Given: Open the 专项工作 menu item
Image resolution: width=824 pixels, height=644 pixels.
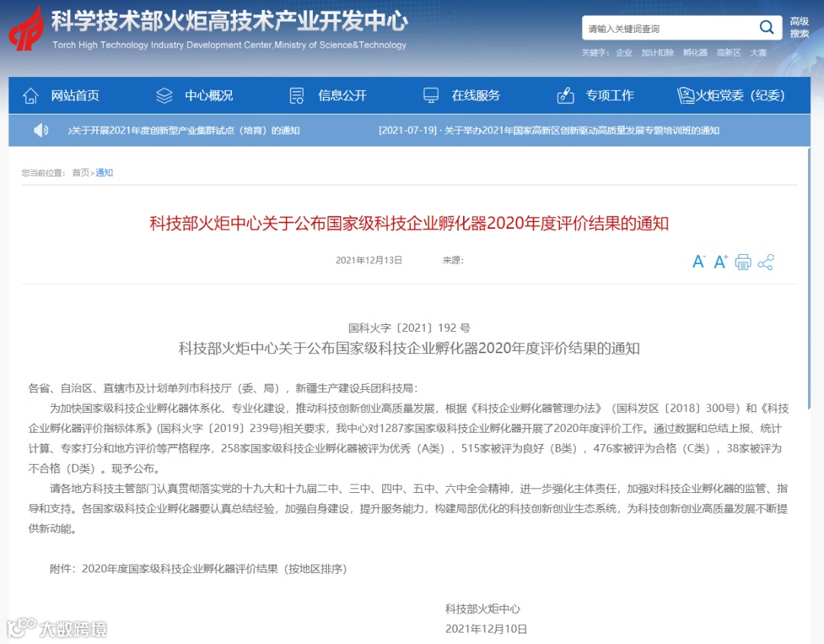Looking at the screenshot, I should [x=610, y=95].
